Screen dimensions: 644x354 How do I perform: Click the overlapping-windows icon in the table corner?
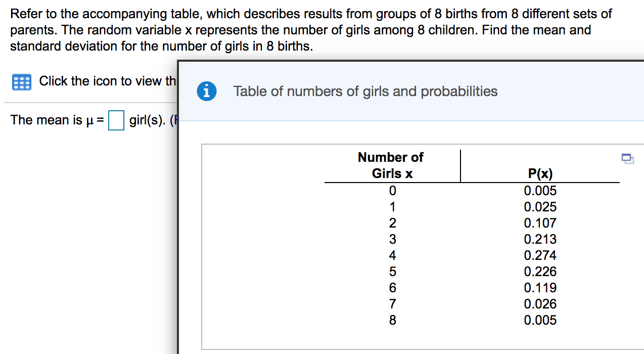pyautogui.click(x=628, y=159)
